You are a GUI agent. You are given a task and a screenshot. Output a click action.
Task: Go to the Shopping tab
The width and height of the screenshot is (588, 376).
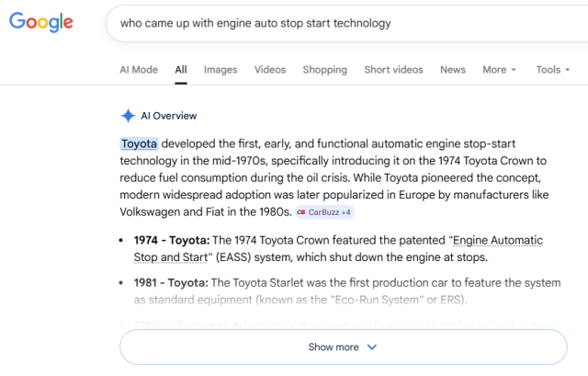(x=324, y=70)
